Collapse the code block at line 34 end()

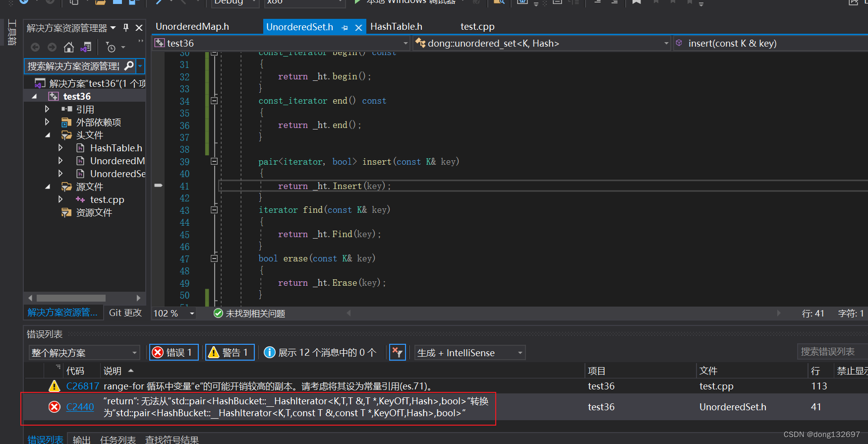coord(214,101)
